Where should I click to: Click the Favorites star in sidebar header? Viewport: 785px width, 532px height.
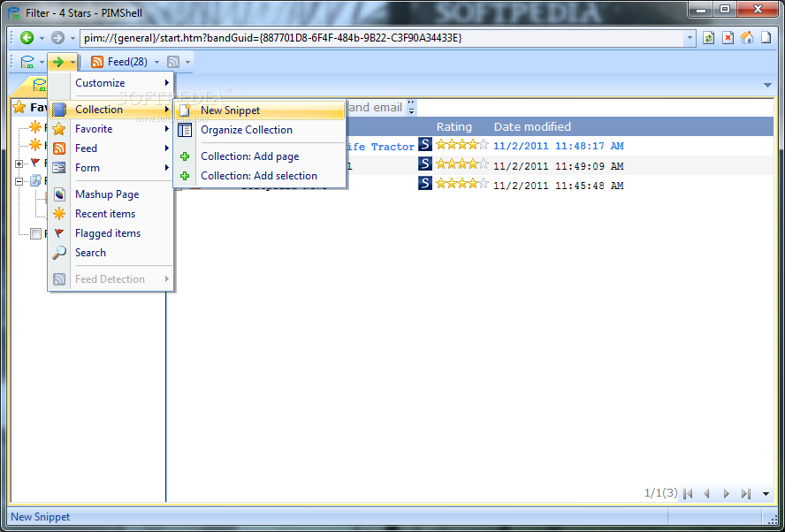19,107
